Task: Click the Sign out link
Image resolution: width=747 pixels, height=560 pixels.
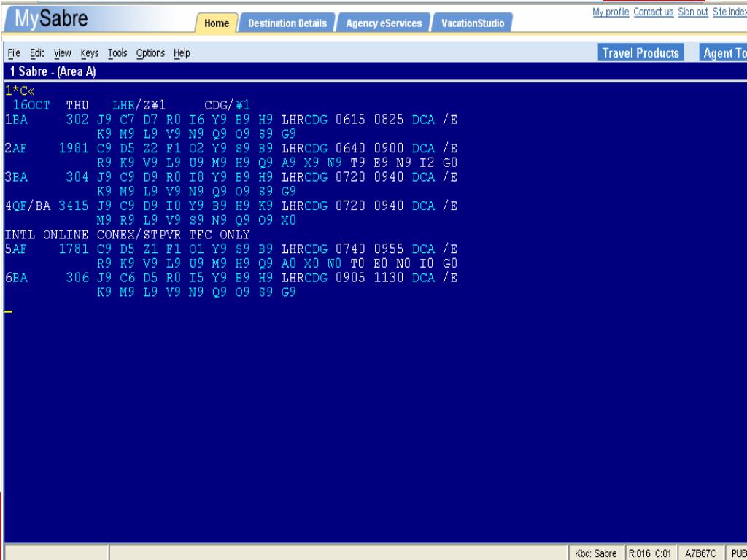Action: pyautogui.click(x=693, y=12)
